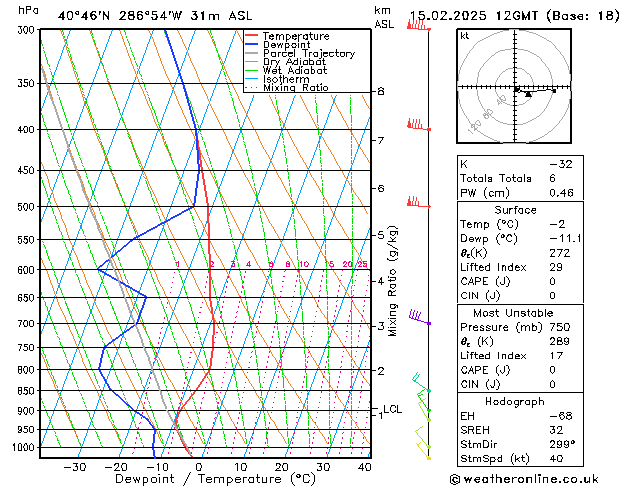Click the StmSpd (kt) value '40'

tap(556, 458)
